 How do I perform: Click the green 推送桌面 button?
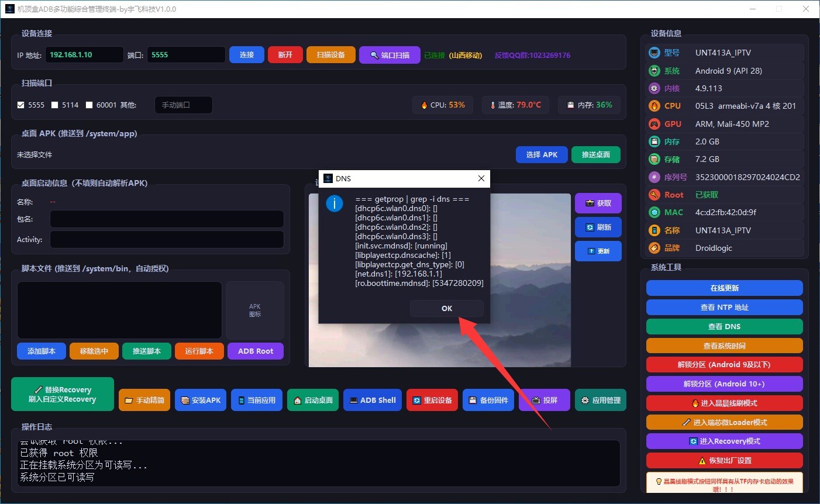[596, 154]
